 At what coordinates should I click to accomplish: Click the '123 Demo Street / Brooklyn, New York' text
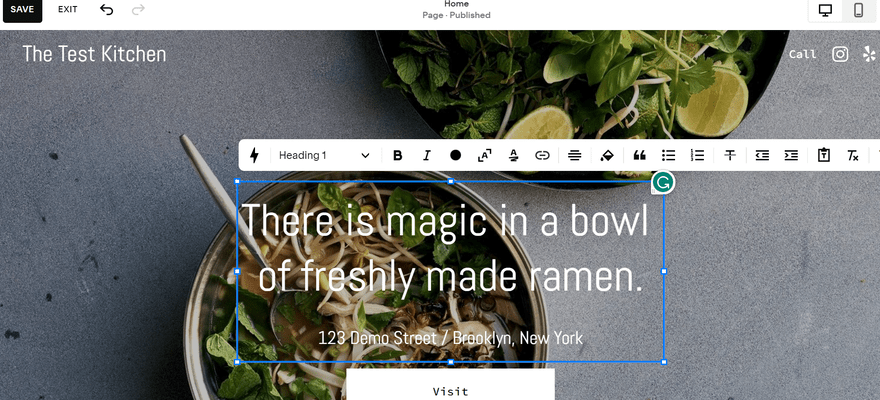451,338
